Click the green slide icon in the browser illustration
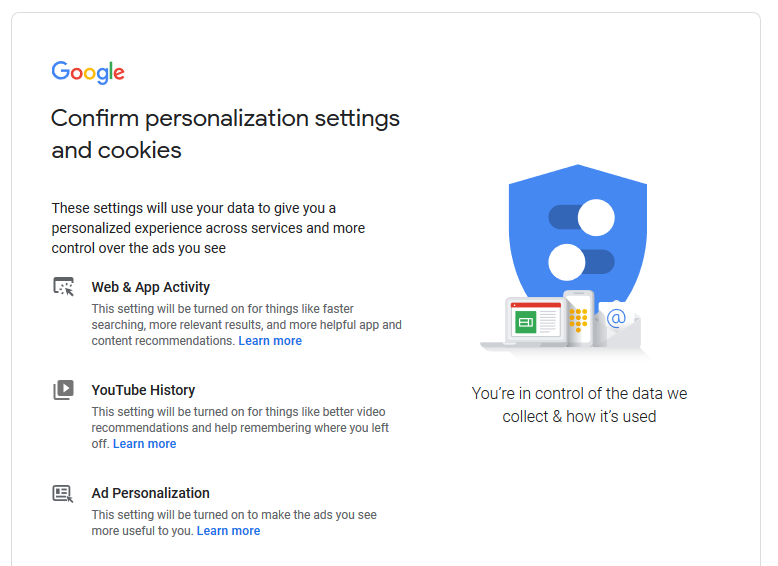Image resolution: width=778 pixels, height=566 pixels. click(526, 322)
